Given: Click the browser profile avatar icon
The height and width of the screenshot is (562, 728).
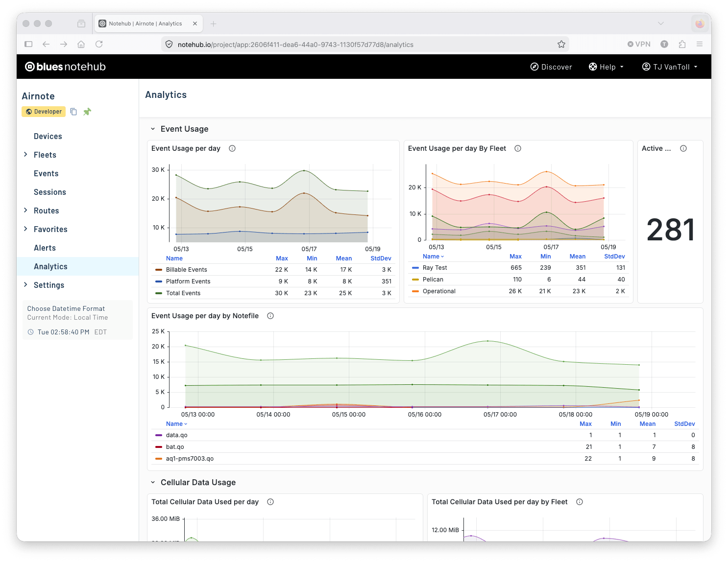Looking at the screenshot, I should tap(700, 23).
